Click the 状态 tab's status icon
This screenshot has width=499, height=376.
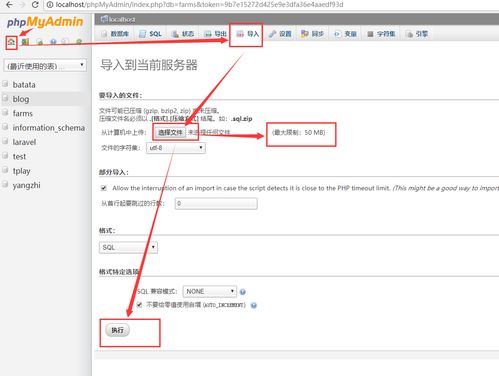175,34
